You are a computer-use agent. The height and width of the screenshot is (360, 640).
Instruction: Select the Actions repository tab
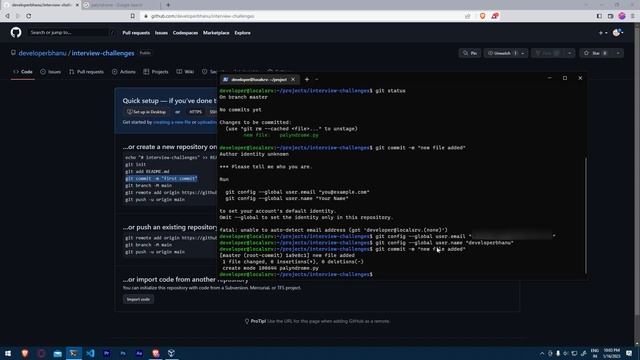coord(124,72)
